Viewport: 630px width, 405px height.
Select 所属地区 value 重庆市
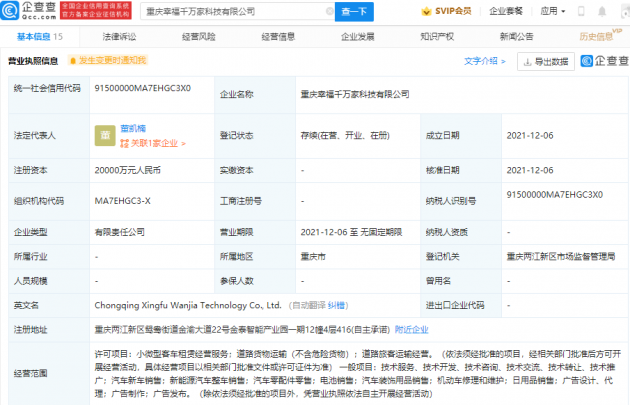313,256
